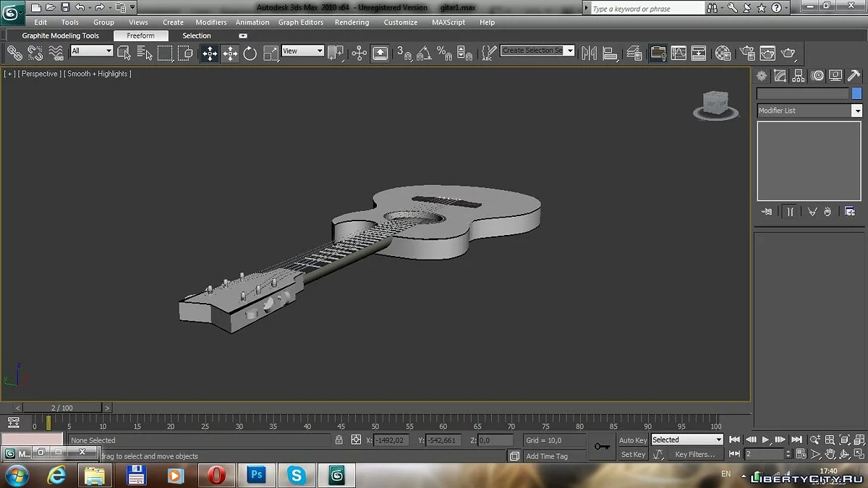Image resolution: width=868 pixels, height=488 pixels.
Task: Click the Select by Name icon
Action: click(145, 53)
